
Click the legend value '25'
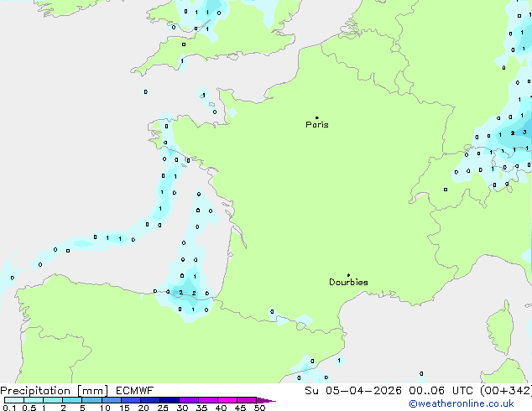[163, 408]
